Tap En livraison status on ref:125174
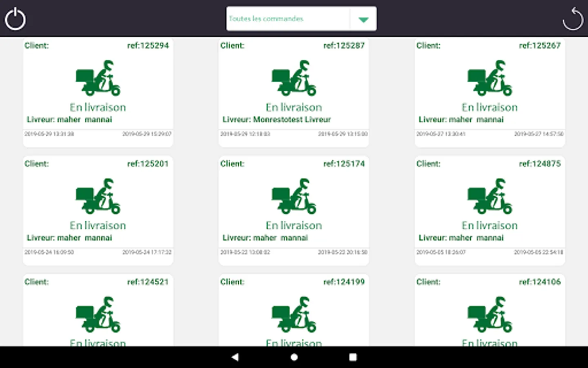The height and width of the screenshot is (368, 588). point(294,225)
